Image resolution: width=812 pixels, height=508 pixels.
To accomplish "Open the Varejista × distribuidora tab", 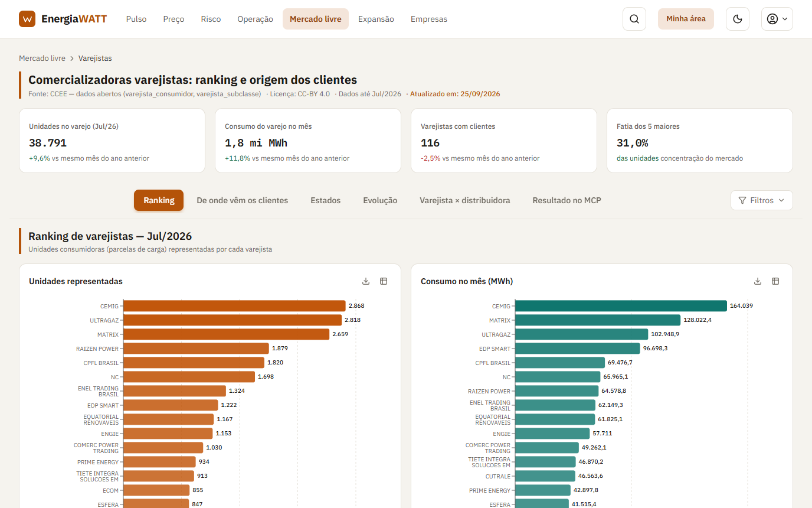I will 465,200.
